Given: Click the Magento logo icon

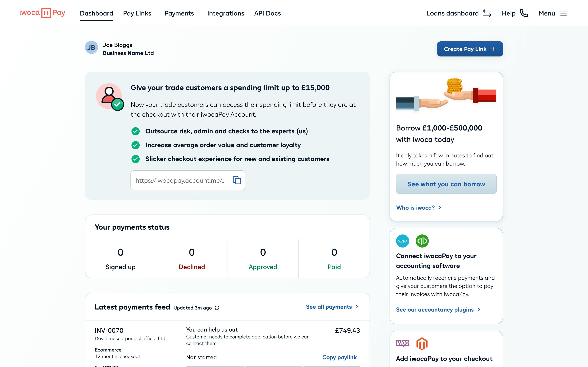Looking at the screenshot, I should [x=422, y=344].
